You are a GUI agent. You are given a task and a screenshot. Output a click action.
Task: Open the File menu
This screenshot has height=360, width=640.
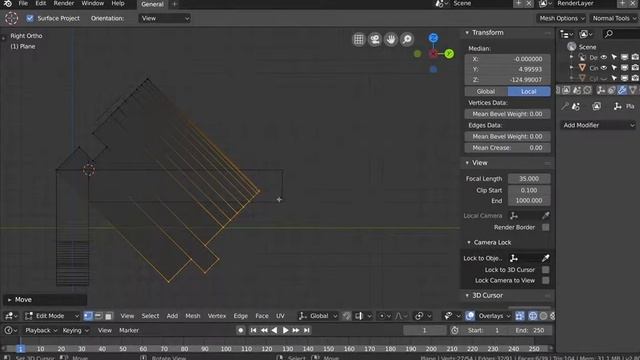tap(23, 3)
